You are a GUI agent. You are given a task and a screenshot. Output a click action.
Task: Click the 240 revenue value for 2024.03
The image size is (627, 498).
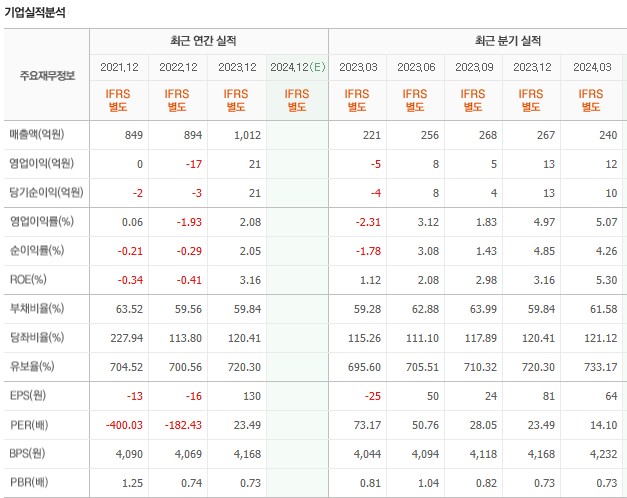click(608, 135)
